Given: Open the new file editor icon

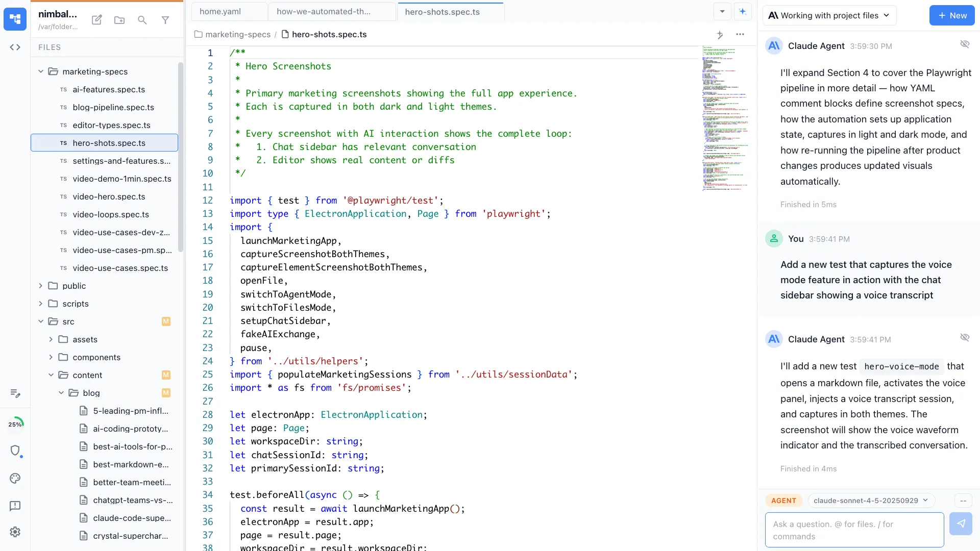Looking at the screenshot, I should [x=96, y=20].
